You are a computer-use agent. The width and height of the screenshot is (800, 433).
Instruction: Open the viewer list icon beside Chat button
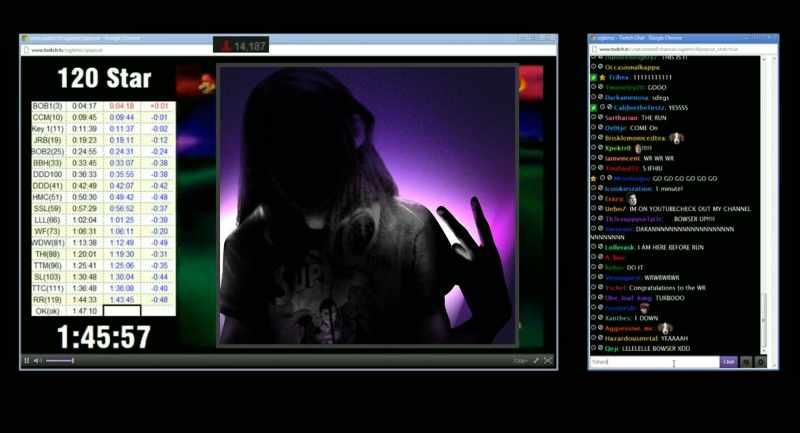pos(746,362)
